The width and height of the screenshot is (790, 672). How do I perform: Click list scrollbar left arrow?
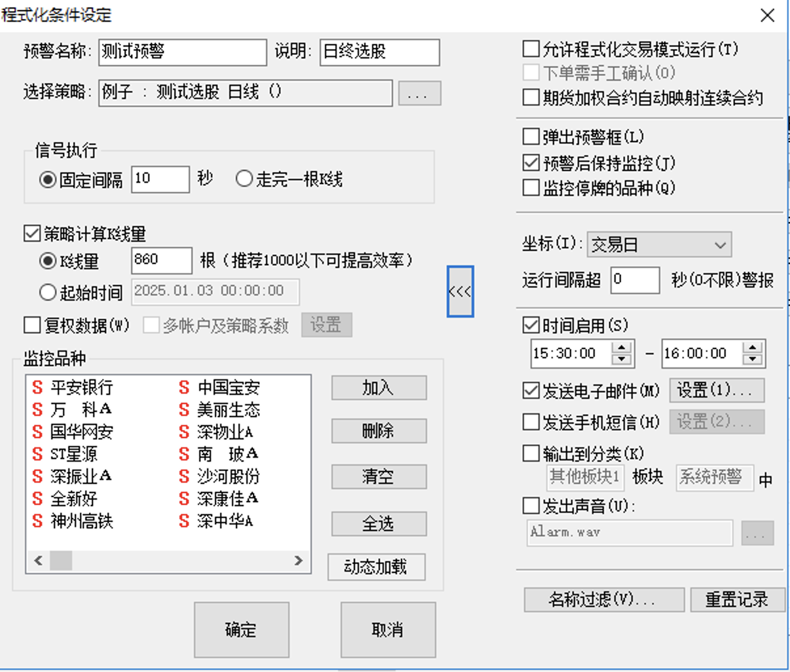coord(38,561)
